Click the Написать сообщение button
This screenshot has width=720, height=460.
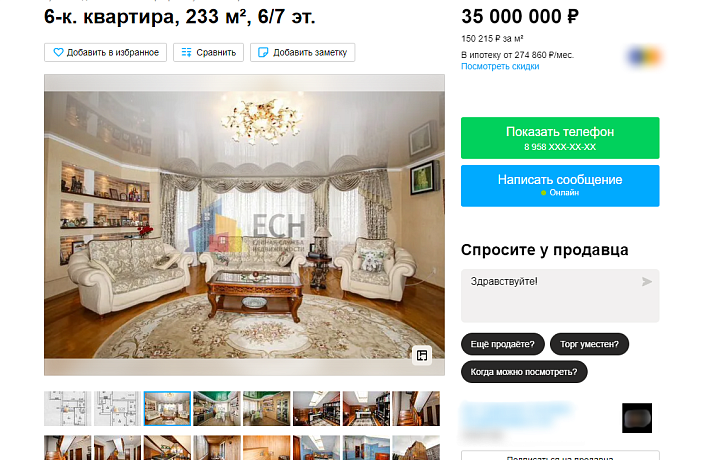(560, 185)
